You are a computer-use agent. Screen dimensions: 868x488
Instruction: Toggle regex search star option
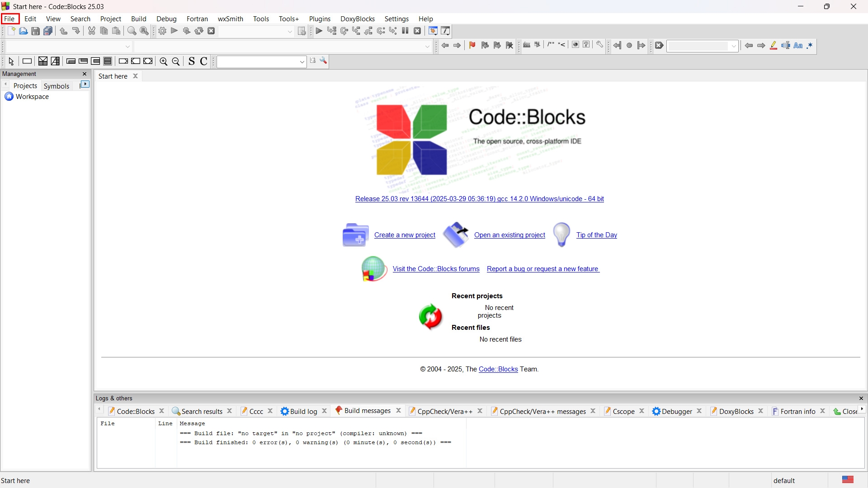click(x=810, y=46)
